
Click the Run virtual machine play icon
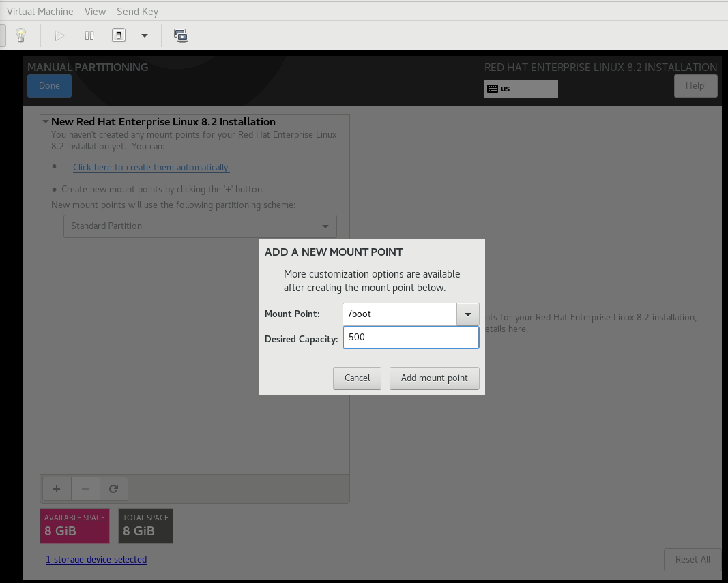pyautogui.click(x=59, y=35)
